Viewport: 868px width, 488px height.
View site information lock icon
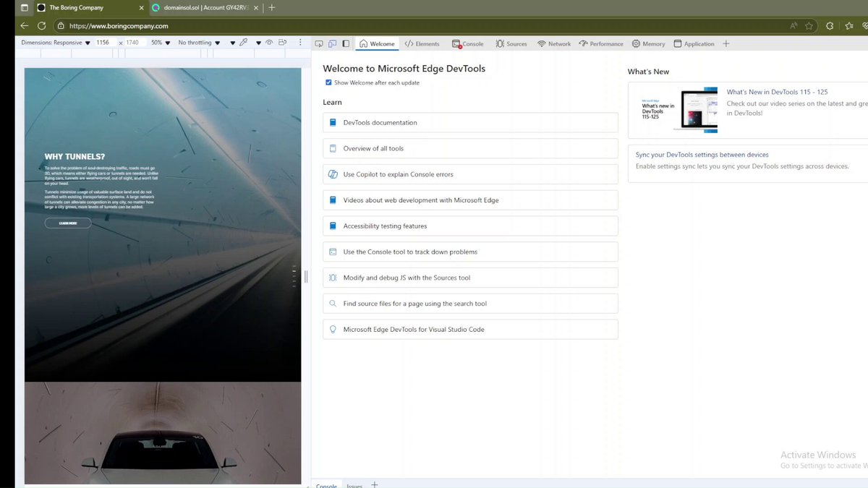click(60, 25)
